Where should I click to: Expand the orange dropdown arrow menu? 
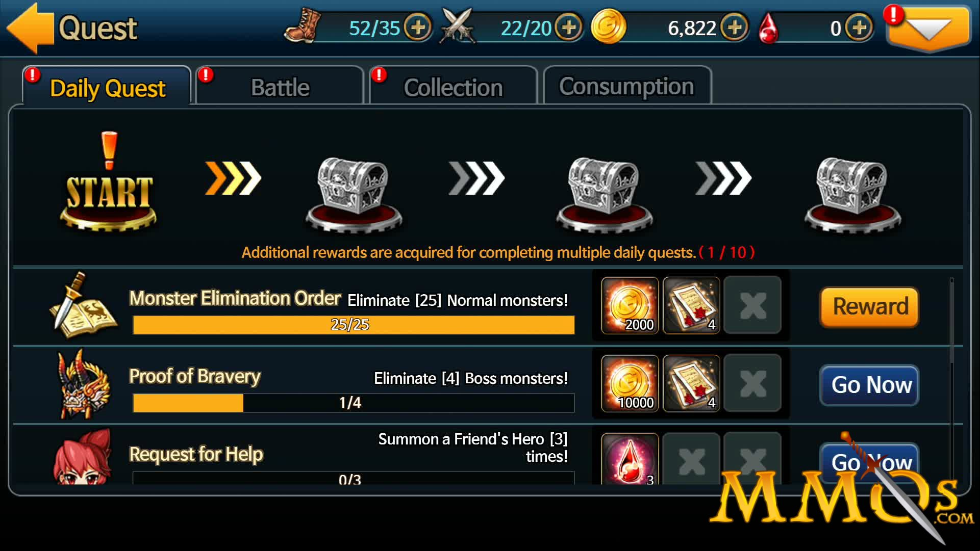coord(928,28)
